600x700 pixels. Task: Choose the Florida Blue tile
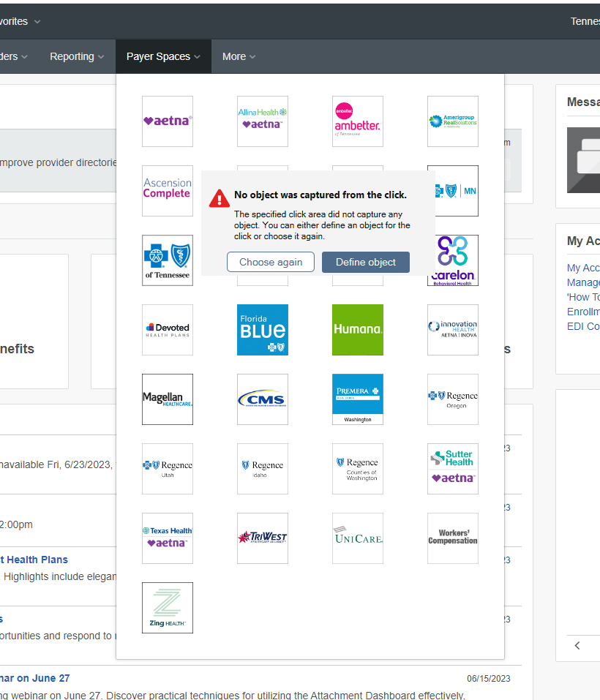click(263, 330)
